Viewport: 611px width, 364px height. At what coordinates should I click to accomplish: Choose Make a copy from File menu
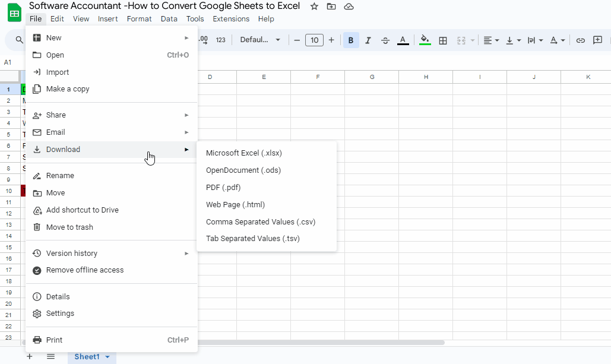coord(68,88)
